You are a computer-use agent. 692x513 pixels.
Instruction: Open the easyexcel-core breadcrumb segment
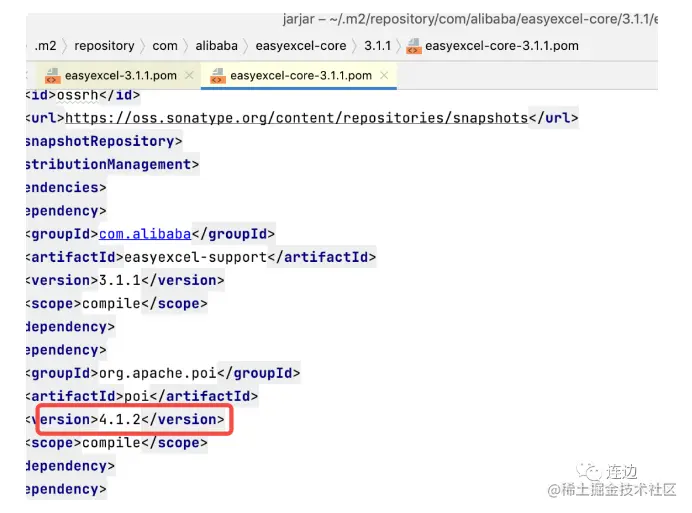pos(301,45)
